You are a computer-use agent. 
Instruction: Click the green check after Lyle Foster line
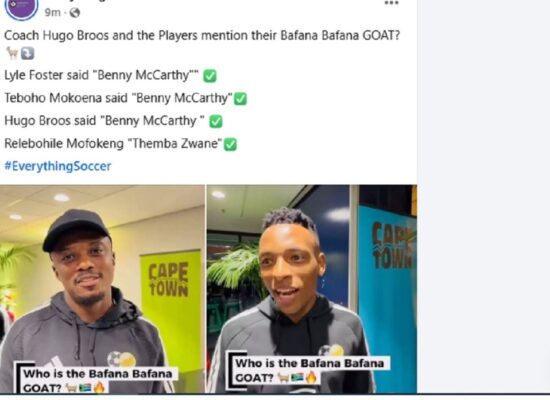210,76
